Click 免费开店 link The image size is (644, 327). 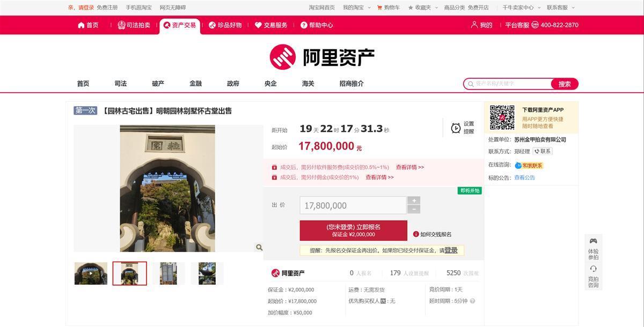point(478,8)
